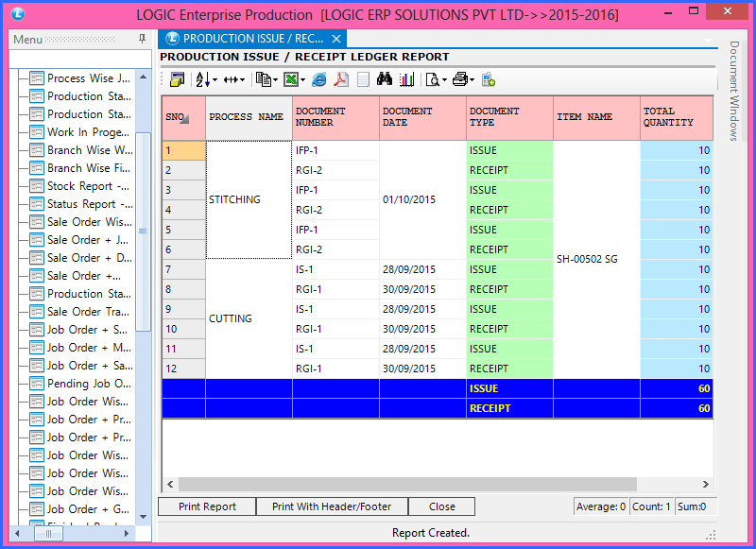Open Job Order + M... menu item
Viewport: 756px width, 549px height.
[x=80, y=348]
